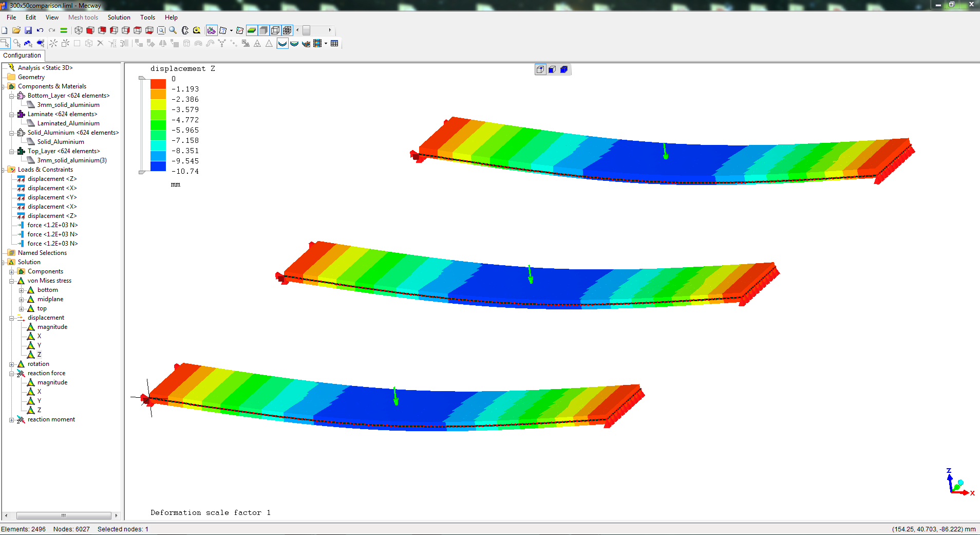Open the animation options dropdown arrow

point(326,43)
